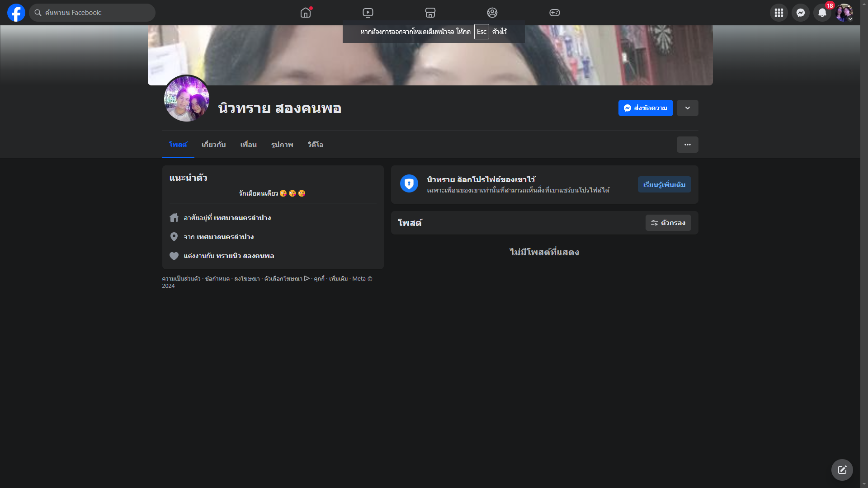The height and width of the screenshot is (488, 868).
Task: Go to Home feed icon
Action: point(306,13)
